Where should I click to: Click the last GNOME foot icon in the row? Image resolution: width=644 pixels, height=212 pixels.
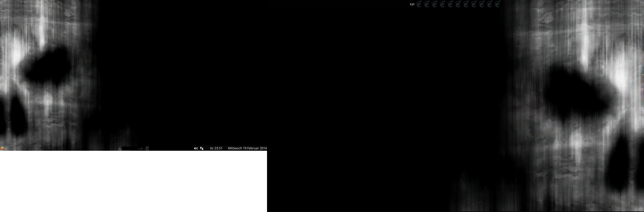(x=497, y=4)
